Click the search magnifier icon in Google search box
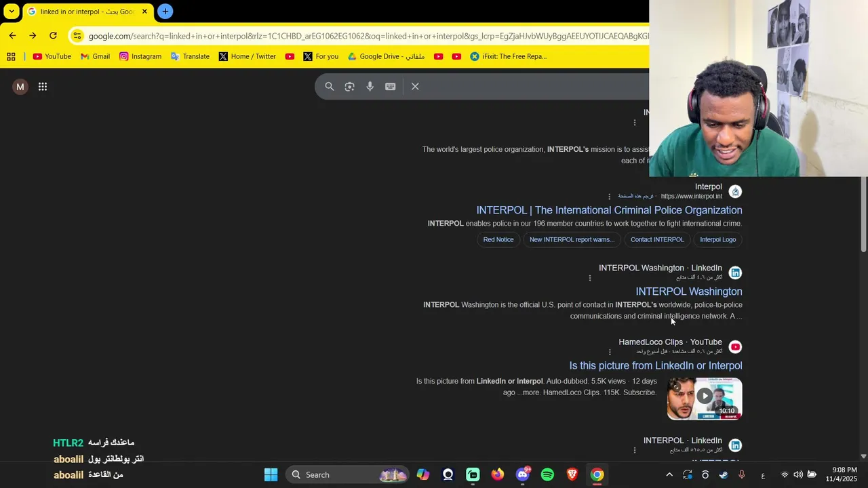This screenshot has height=488, width=868. [330, 87]
